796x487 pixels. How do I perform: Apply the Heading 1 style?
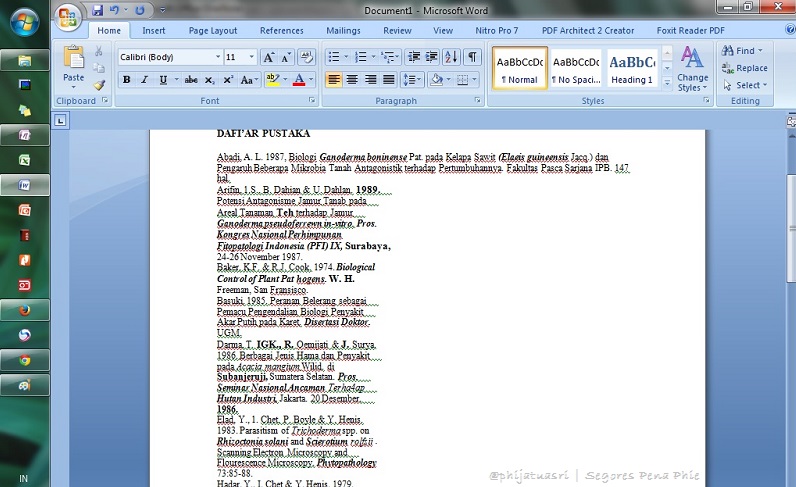[632, 68]
